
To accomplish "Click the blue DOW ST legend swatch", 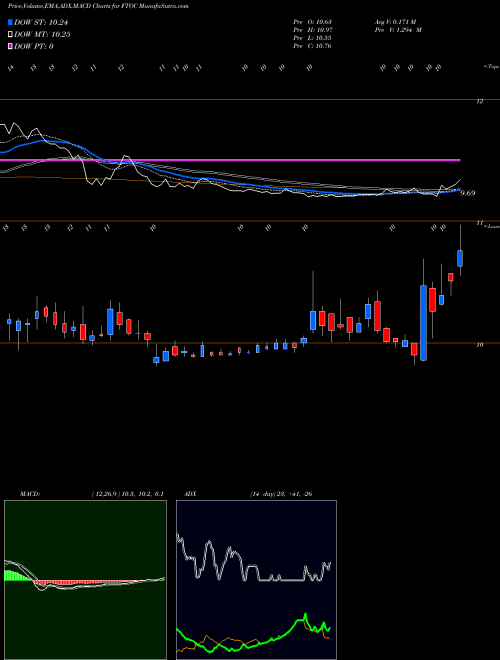I will [x=10, y=22].
